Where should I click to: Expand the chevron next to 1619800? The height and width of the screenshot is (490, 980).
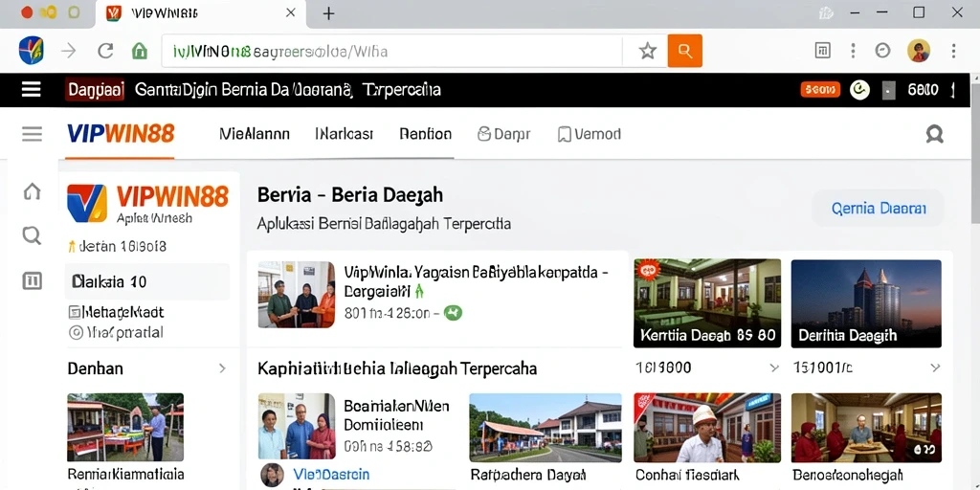[x=773, y=367]
